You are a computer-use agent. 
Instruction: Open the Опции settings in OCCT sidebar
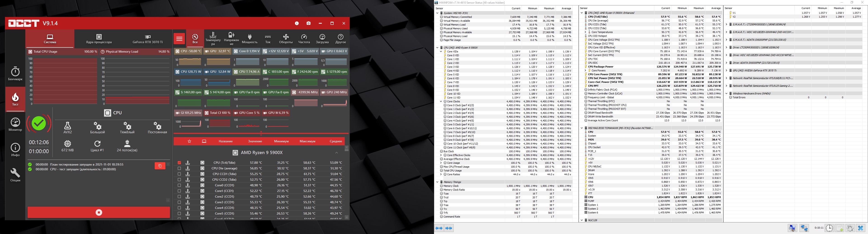[x=15, y=175]
